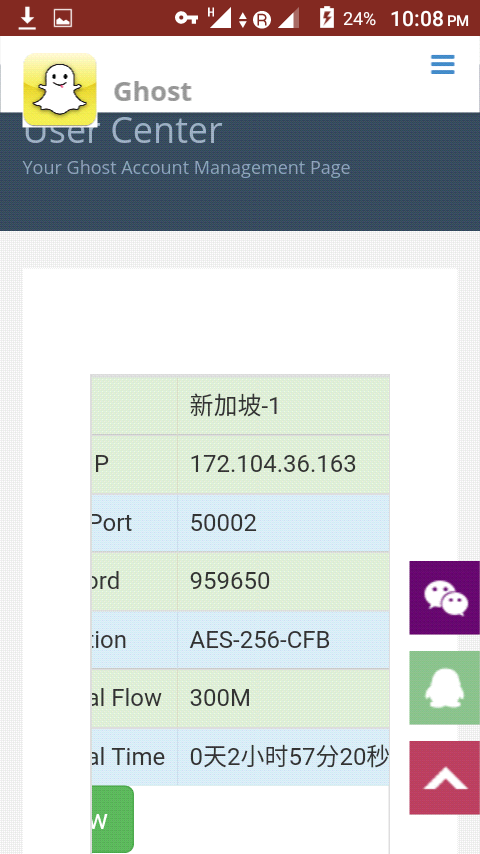Tap the 10:08 PM clock
Image resolution: width=480 pixels, height=854 pixels.
click(x=429, y=20)
